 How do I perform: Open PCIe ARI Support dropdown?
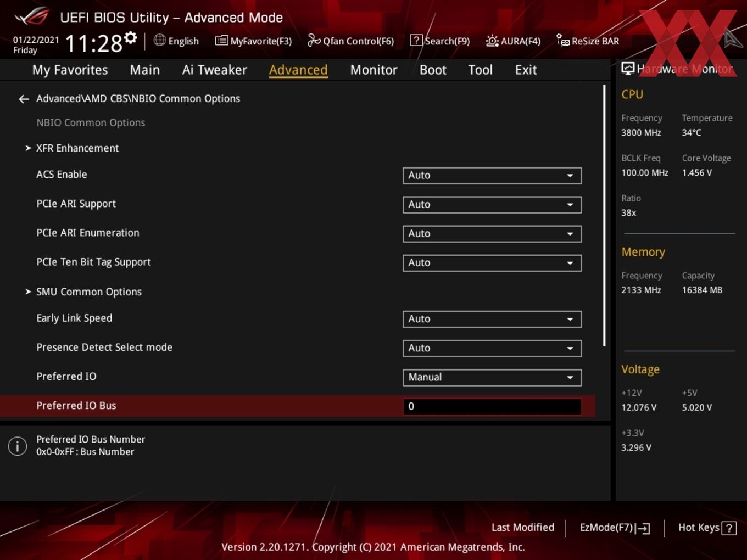coord(492,204)
